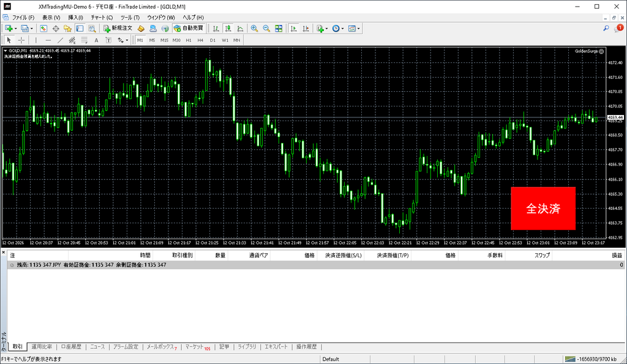The width and height of the screenshot is (627, 364).
Task: Open the chart periods clock dropdown
Action: pyautogui.click(x=342, y=28)
